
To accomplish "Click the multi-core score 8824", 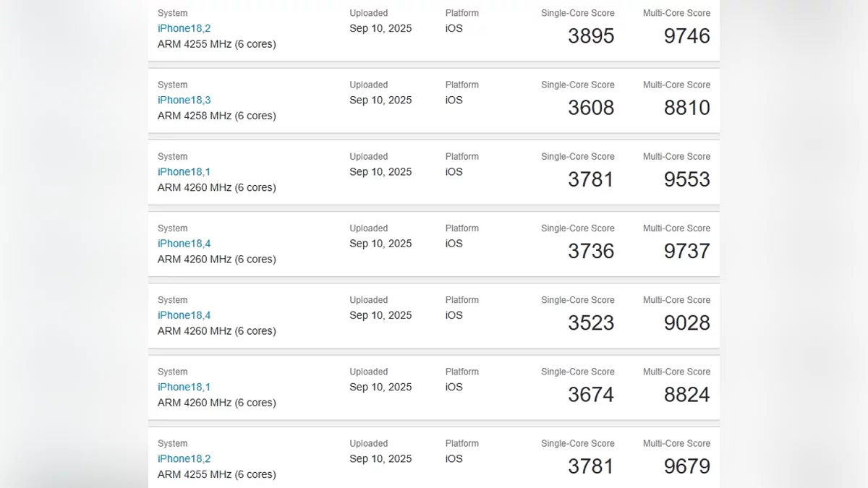I will 686,395.
